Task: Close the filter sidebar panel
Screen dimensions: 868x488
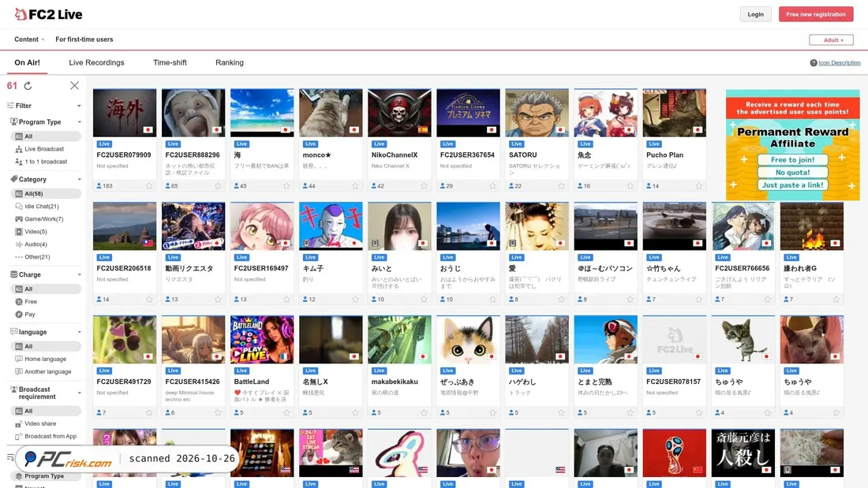Action: (x=74, y=85)
